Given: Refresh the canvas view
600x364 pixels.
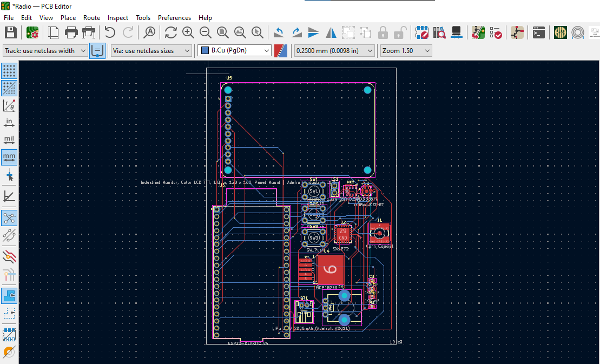Looking at the screenshot, I should 170,32.
